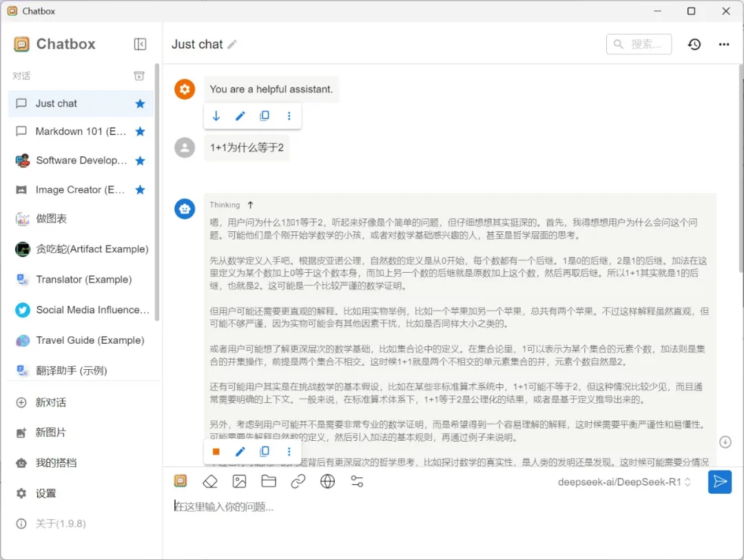This screenshot has height=560, width=744.
Task: Toggle web browsing globe icon
Action: (x=328, y=481)
